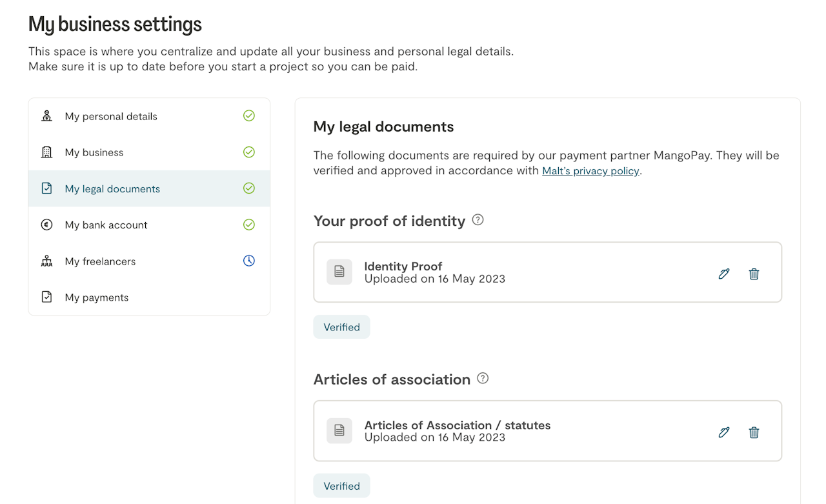Open My bank account settings
Image resolution: width=826 pixels, height=504 pixels.
(x=106, y=225)
